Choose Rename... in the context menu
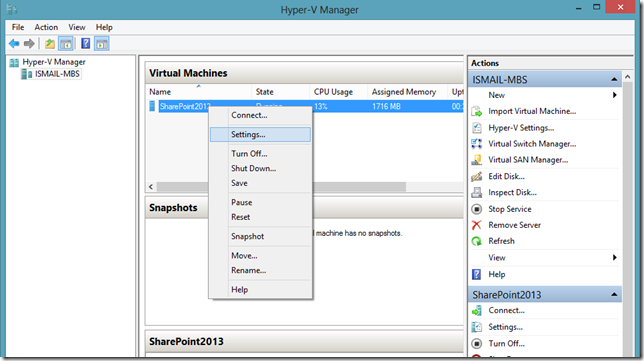The width and height of the screenshot is (644, 361). [260, 271]
